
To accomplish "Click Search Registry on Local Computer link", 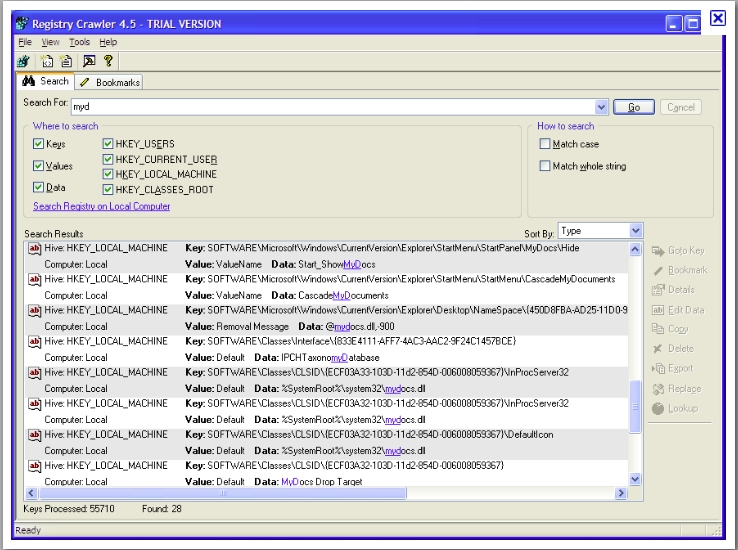I will pyautogui.click(x=102, y=206).
